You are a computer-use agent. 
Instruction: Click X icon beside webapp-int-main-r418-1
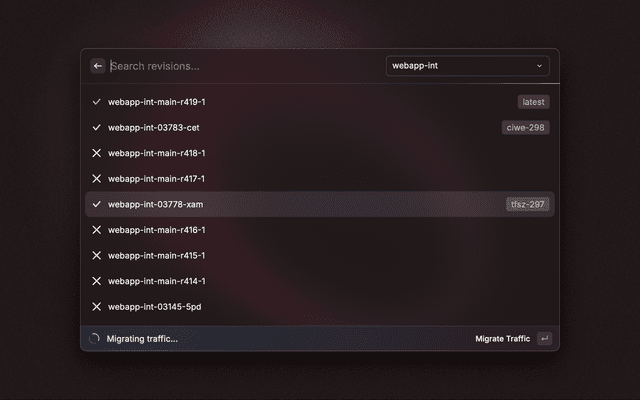point(96,153)
